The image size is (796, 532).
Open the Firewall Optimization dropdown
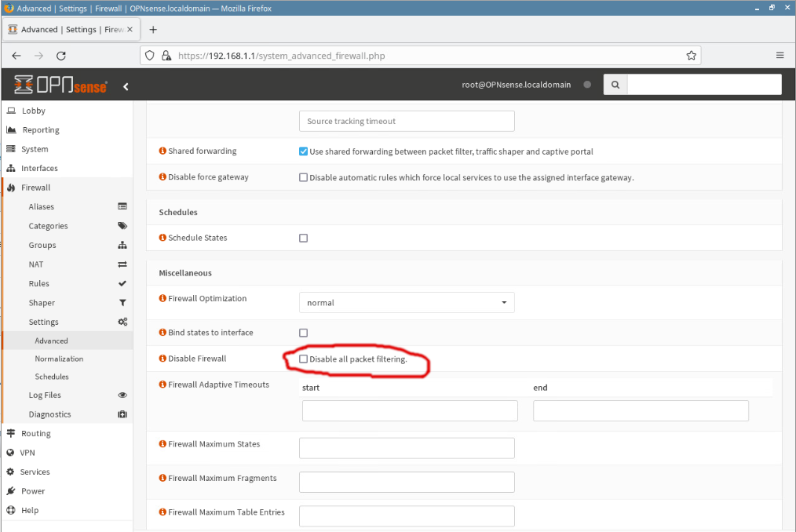[x=407, y=303]
